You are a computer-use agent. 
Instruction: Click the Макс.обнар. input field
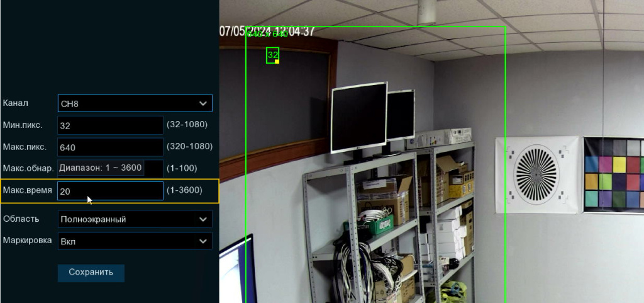153,169
